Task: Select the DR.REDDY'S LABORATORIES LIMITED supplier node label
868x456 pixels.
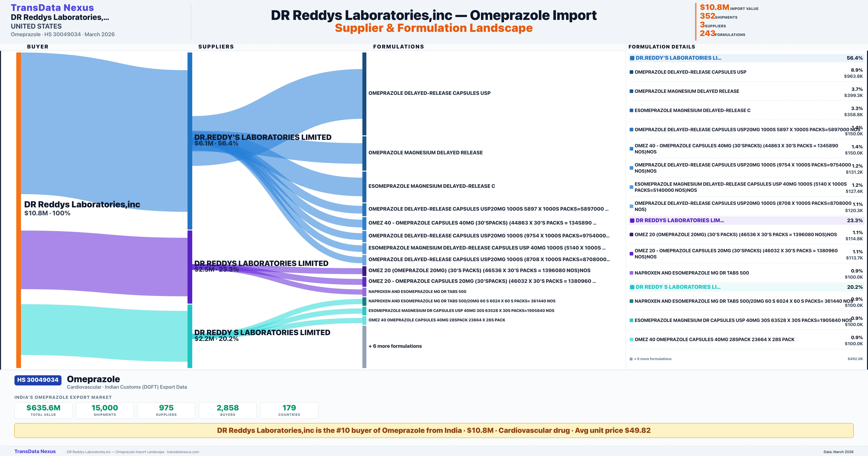Action: pyautogui.click(x=263, y=137)
